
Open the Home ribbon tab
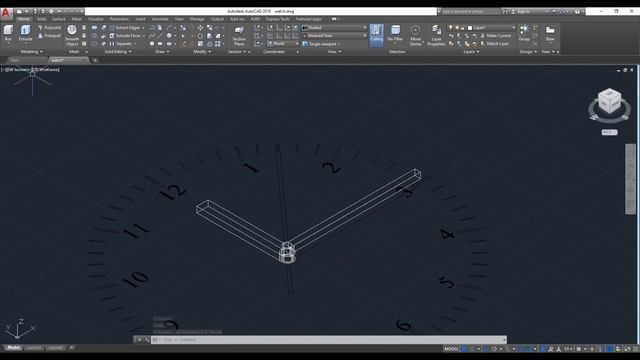coord(24,19)
